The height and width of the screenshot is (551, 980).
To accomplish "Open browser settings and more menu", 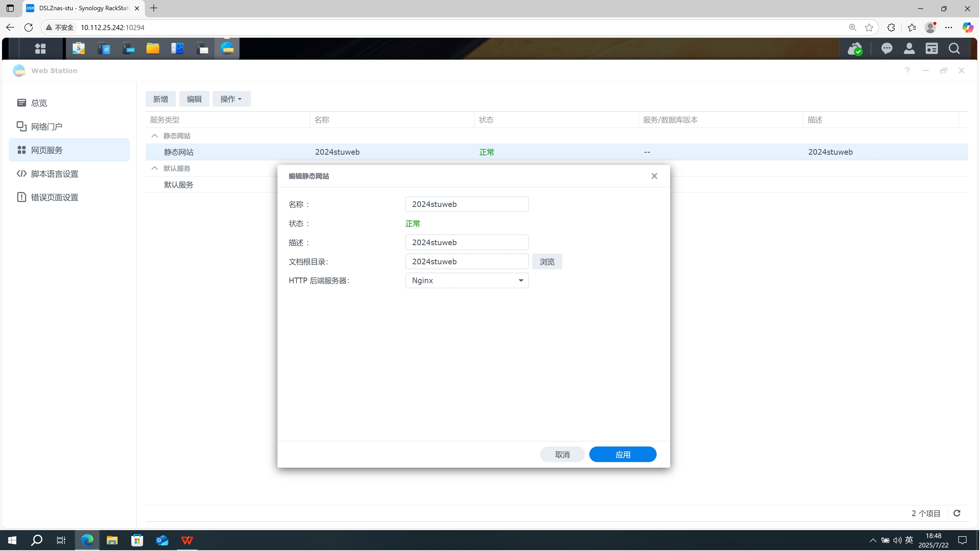I will point(949,27).
